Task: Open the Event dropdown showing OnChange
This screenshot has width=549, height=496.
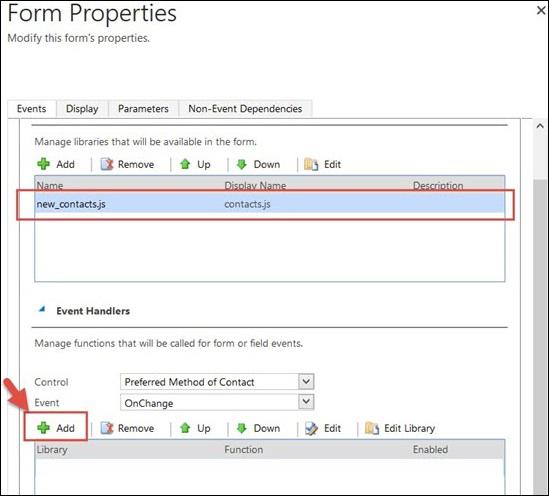Action: click(x=306, y=402)
